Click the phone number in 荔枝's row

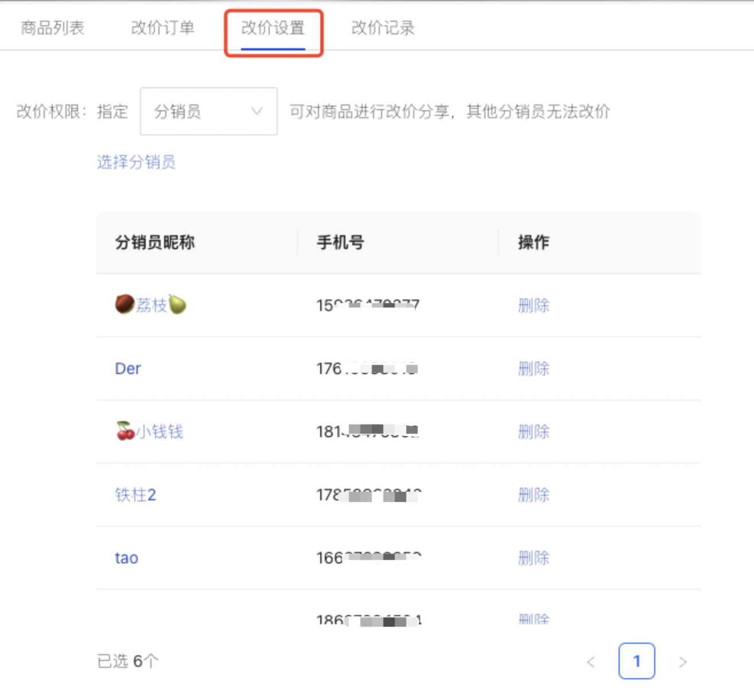point(368,305)
